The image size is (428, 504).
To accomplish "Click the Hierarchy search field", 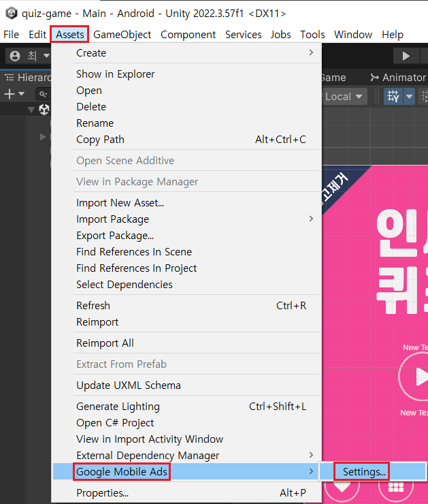I will pyautogui.click(x=44, y=94).
